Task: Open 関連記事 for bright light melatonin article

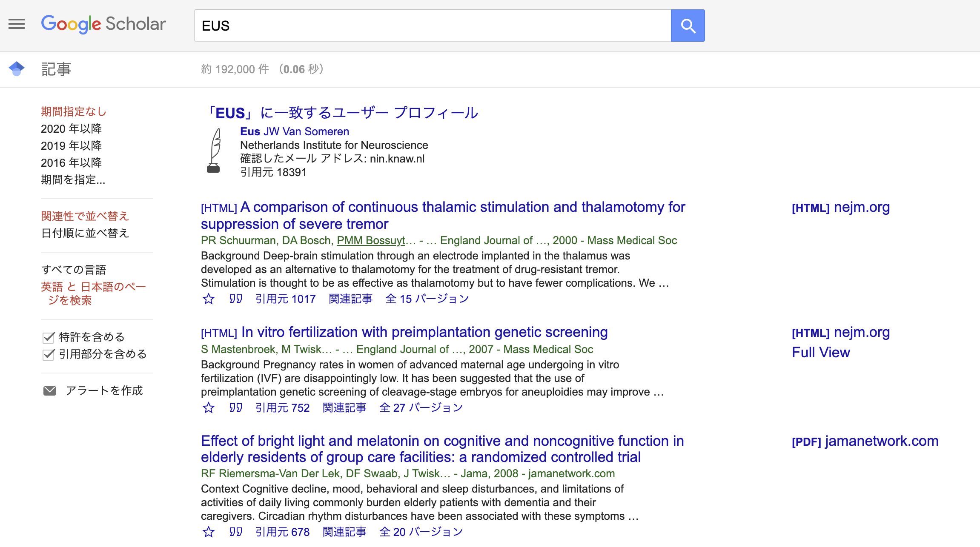Action: click(344, 532)
